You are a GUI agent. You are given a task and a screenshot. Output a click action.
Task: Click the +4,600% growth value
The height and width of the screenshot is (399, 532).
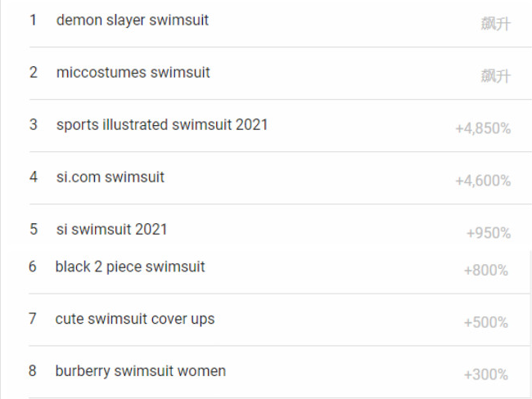483,181
